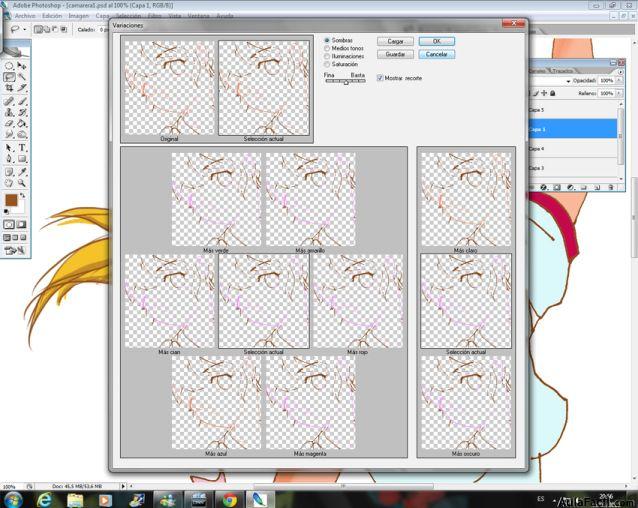638x508 pixels.
Task: Open the Archivo menu
Action: [25, 16]
